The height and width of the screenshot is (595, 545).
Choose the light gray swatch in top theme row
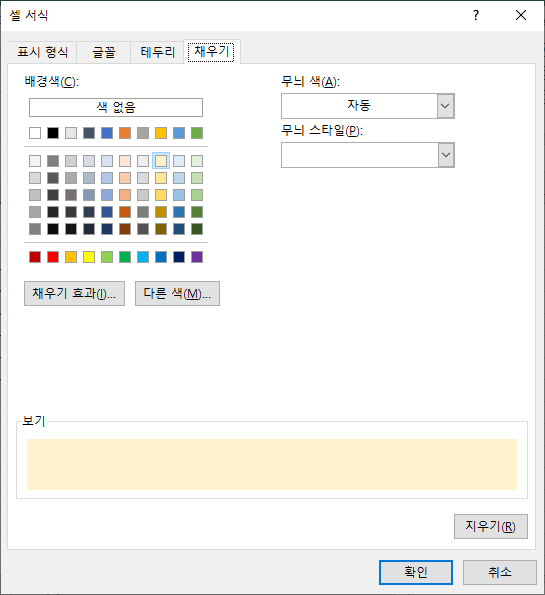coord(71,133)
